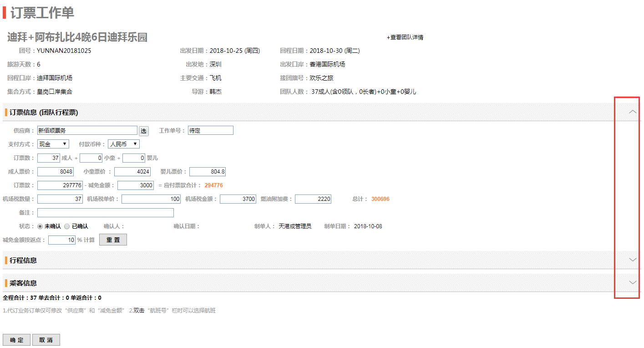Expand the 乘客信息 section
The width and height of the screenshot is (644, 348).
(x=632, y=282)
